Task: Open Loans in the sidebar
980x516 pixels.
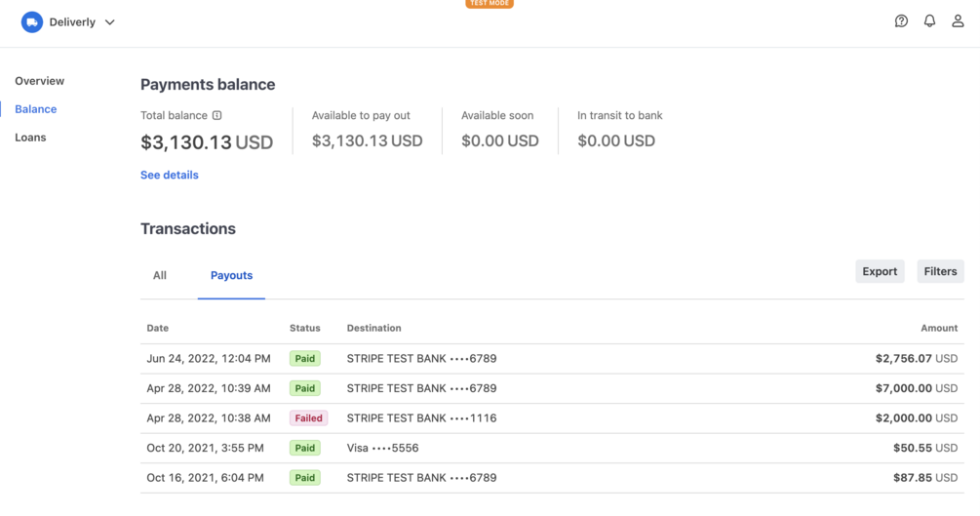Action: [x=30, y=138]
